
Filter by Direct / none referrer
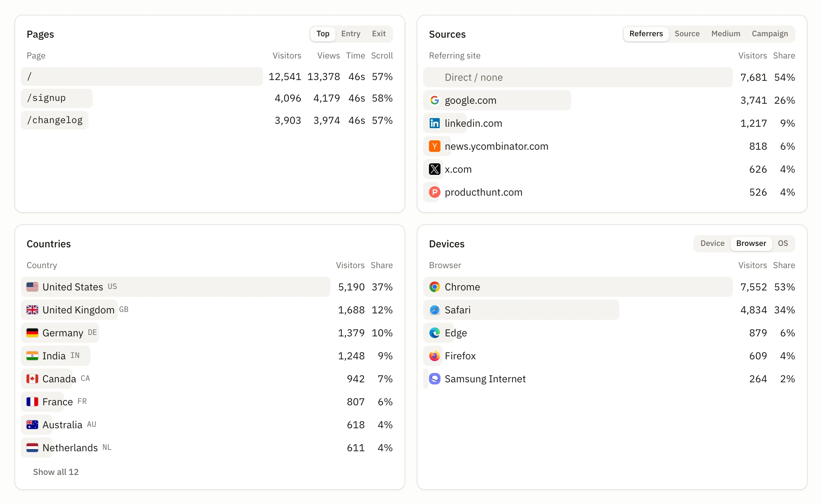612,77
